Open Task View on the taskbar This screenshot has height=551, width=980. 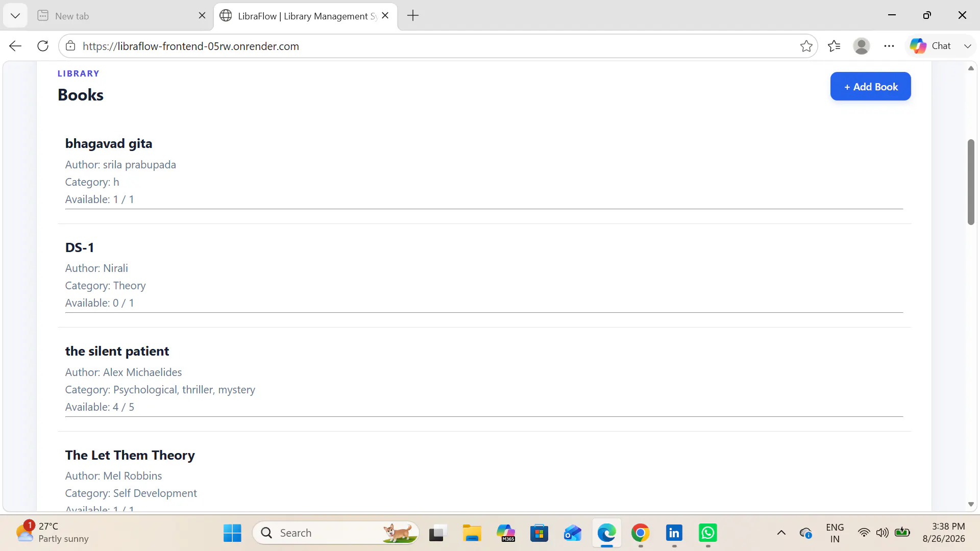pos(438,533)
